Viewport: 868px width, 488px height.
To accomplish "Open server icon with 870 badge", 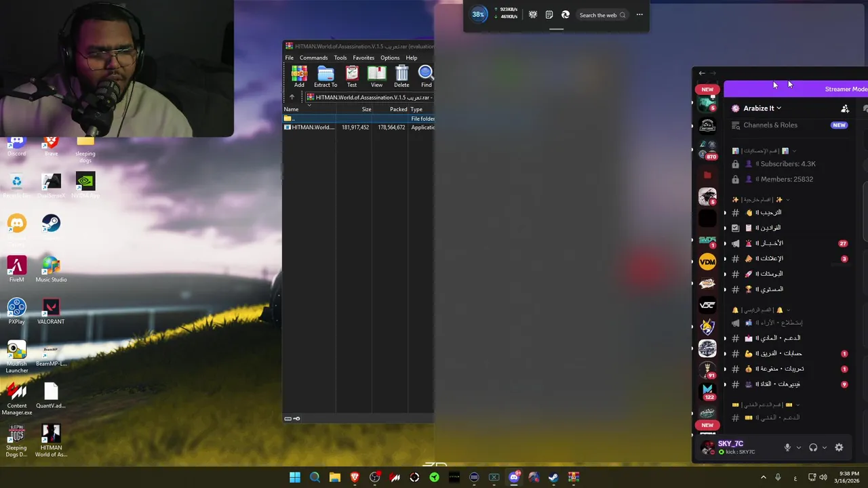I will tap(707, 150).
